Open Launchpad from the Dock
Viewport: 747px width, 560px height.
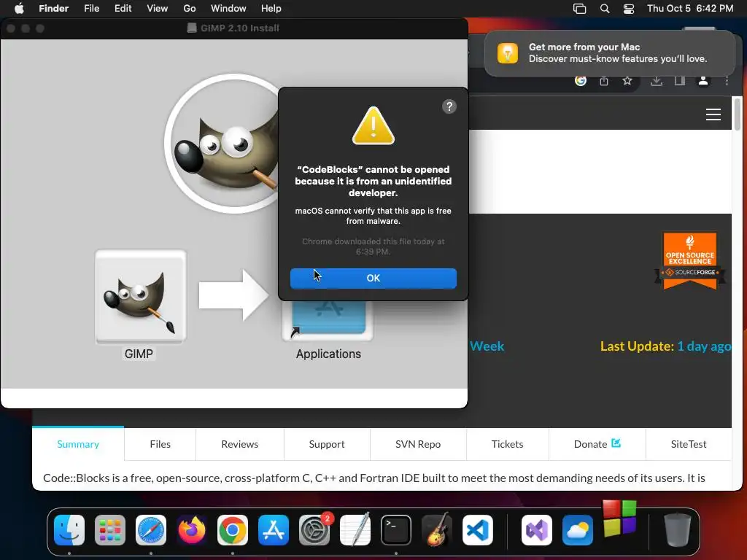110,530
